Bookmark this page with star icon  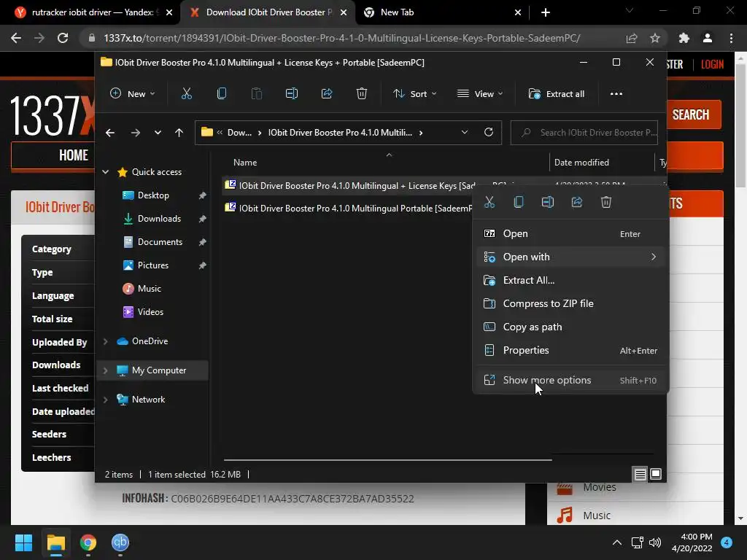[x=655, y=38]
